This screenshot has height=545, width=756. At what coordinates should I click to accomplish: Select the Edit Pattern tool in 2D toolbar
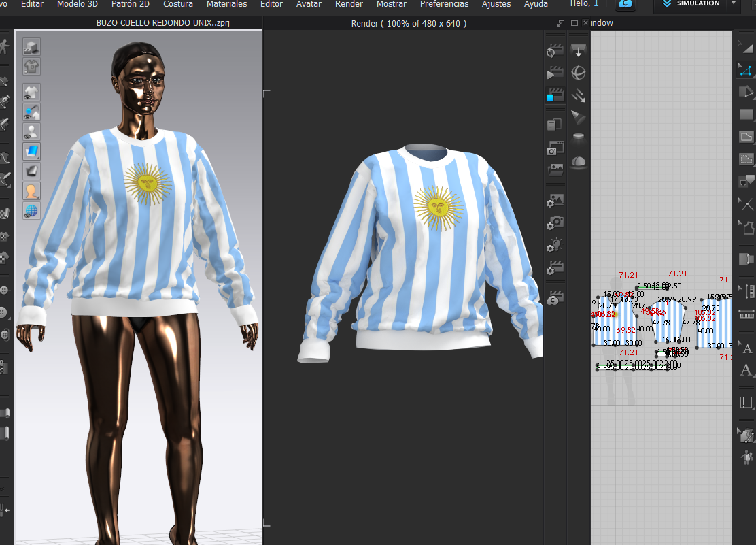tap(746, 70)
